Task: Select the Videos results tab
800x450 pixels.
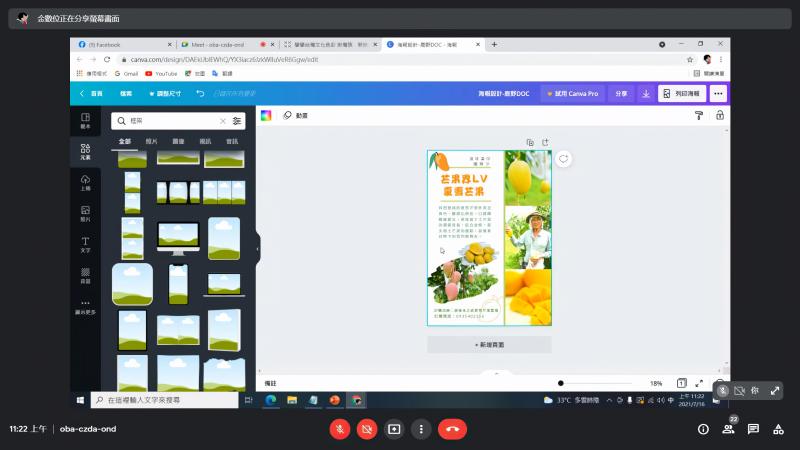Action: pos(205,141)
